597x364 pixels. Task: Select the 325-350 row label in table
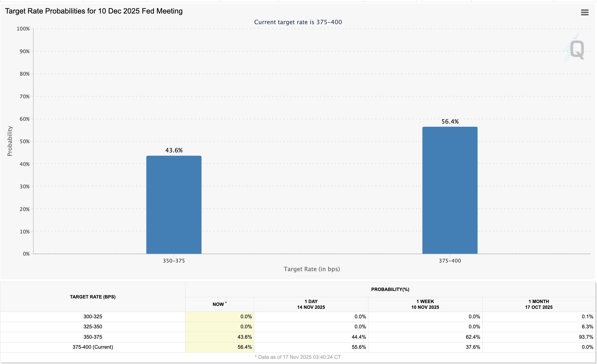tap(93, 327)
